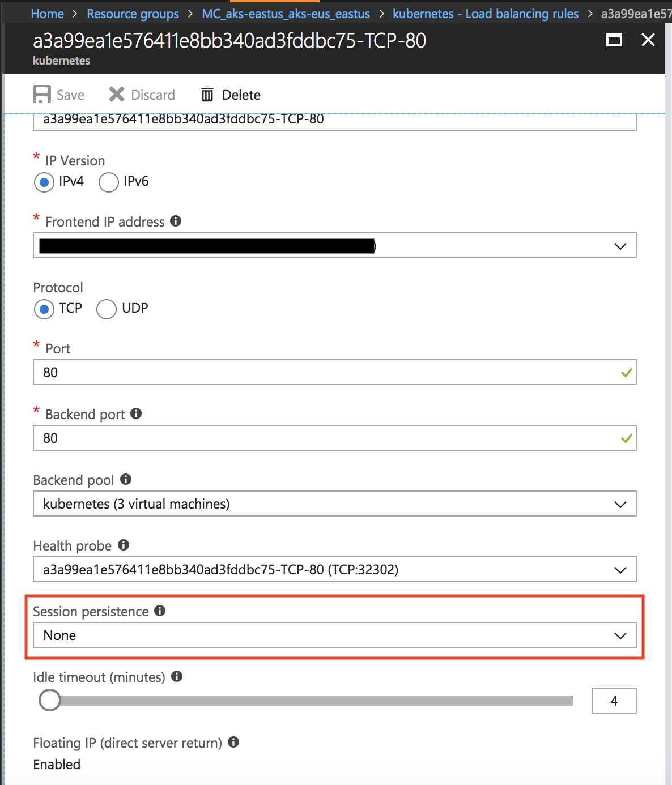Viewport: 672px width, 785px height.
Task: Open the Backend pool info tooltip
Action: click(x=126, y=479)
